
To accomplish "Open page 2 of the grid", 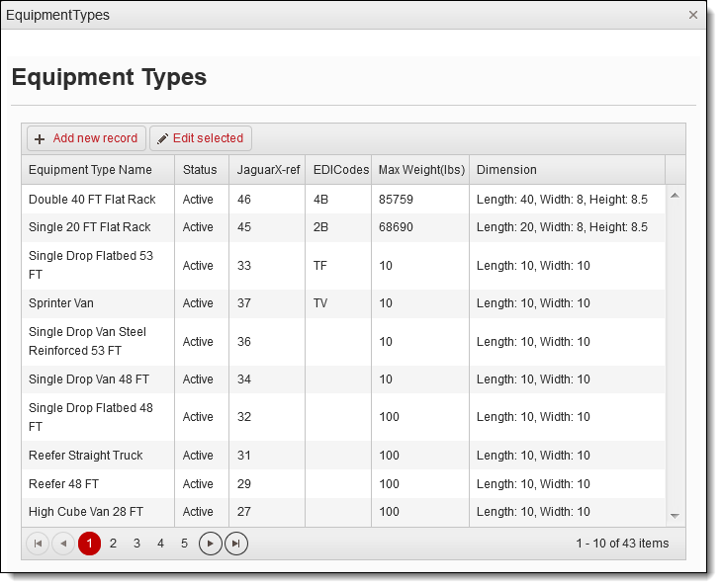I will coord(113,544).
